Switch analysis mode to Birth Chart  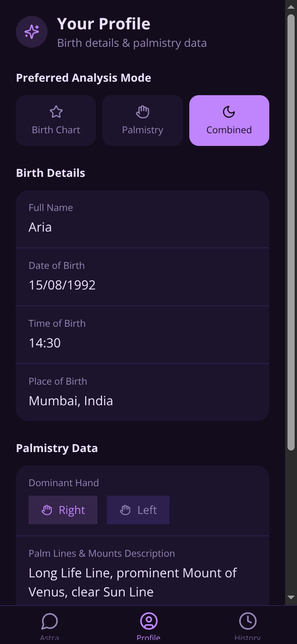coord(56,121)
